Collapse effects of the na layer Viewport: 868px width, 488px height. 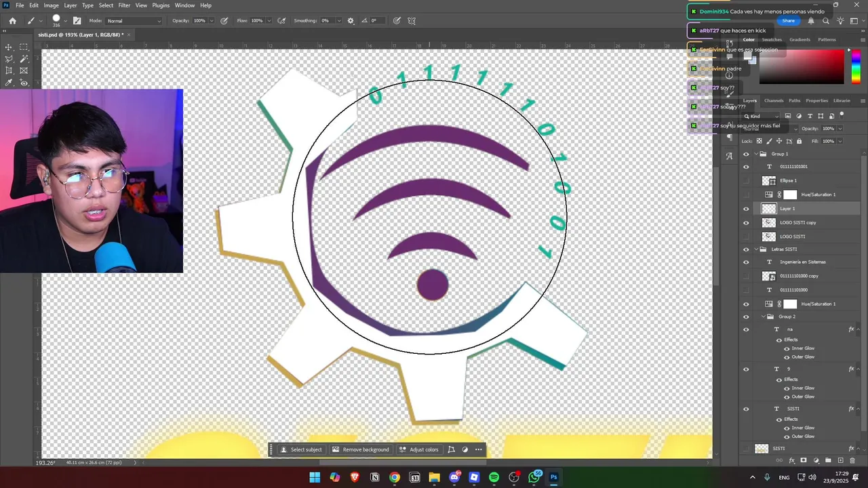(x=859, y=329)
